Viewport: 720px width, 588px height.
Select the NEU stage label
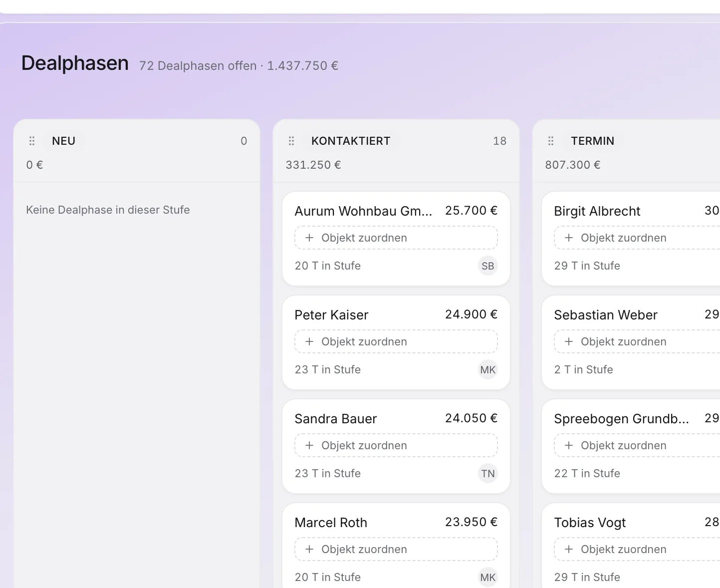(x=64, y=141)
